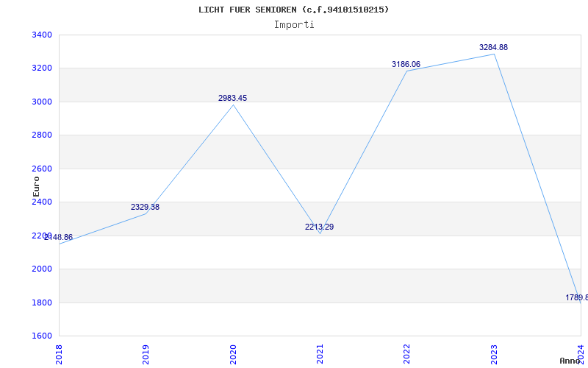
Task: Click the x-axis year 2018
Action: (x=59, y=354)
